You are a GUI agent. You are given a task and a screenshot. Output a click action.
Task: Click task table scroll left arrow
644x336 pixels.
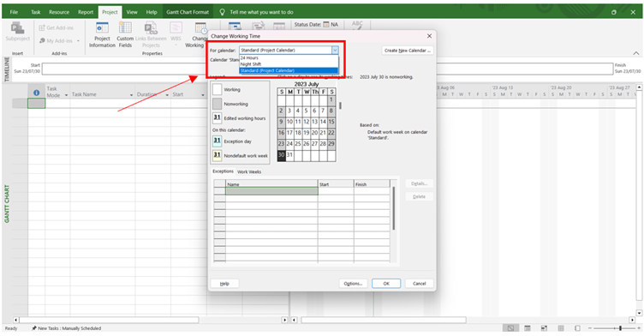coord(16,320)
